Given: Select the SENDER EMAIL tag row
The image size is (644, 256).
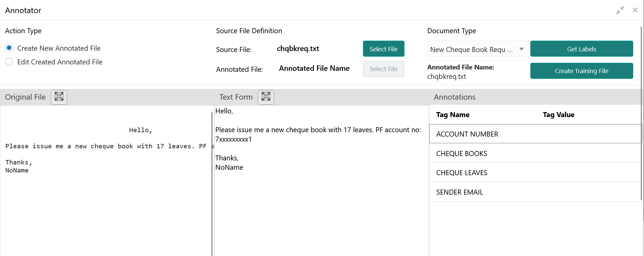Looking at the screenshot, I should tap(535, 192).
